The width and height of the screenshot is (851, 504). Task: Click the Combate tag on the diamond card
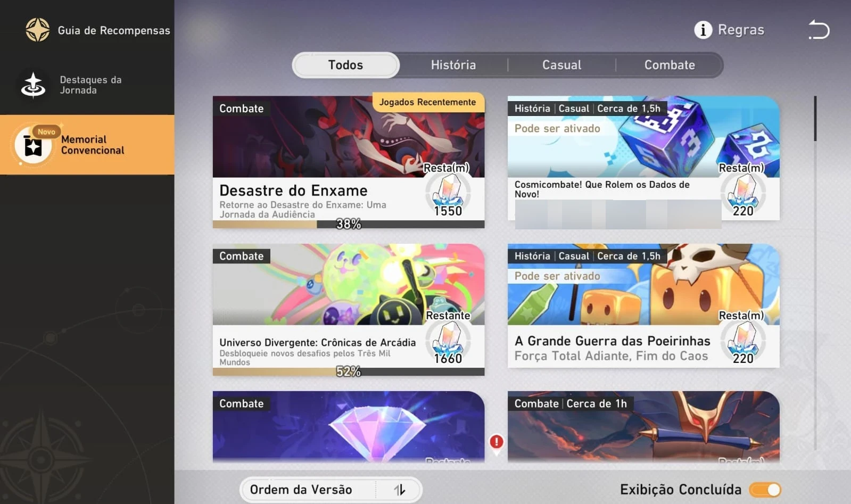[x=242, y=403]
